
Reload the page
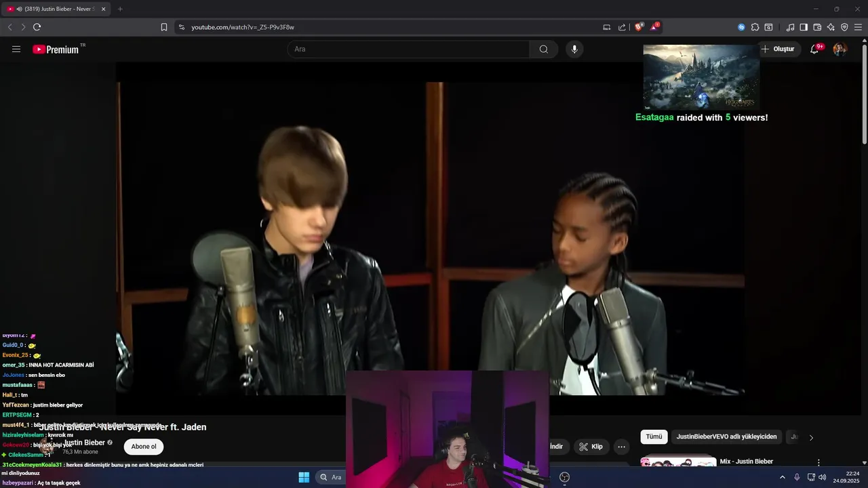click(37, 27)
